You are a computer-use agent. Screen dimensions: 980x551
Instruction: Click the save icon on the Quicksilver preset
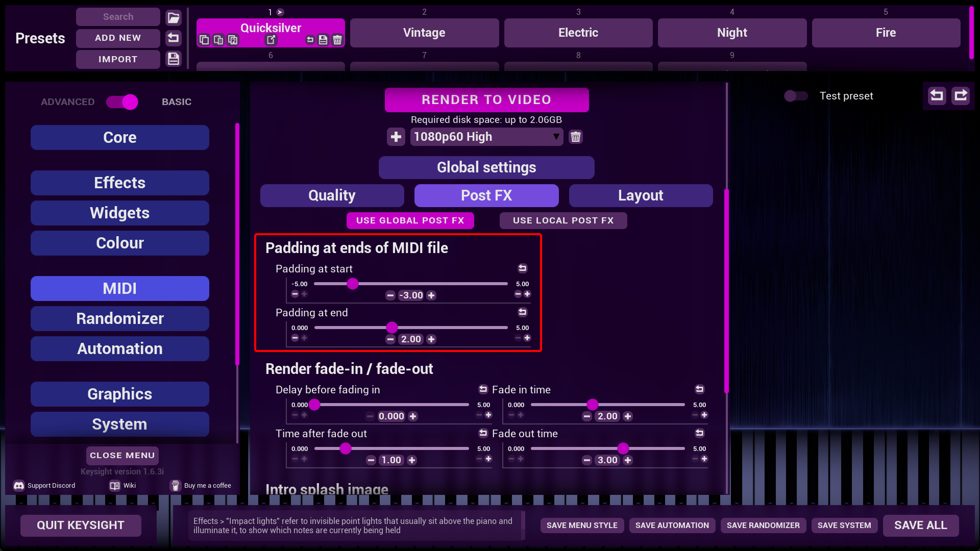click(x=323, y=40)
